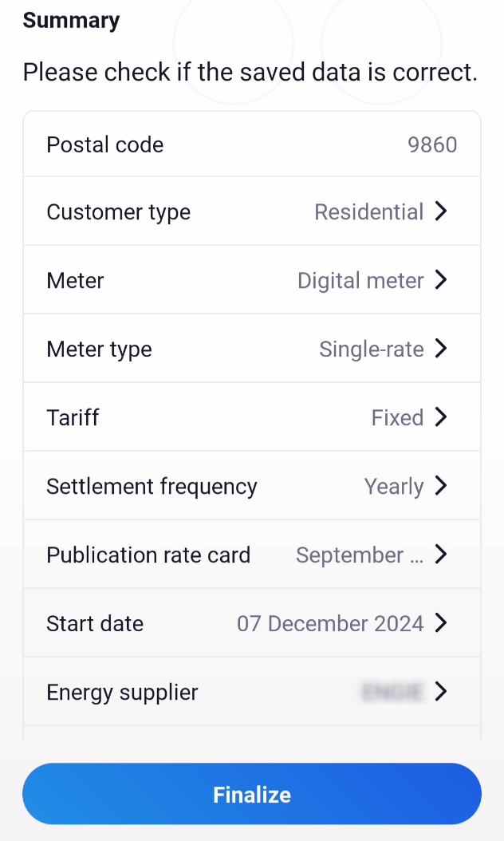The height and width of the screenshot is (841, 504).
Task: Tap the chevron after September rate card
Action: [441, 555]
